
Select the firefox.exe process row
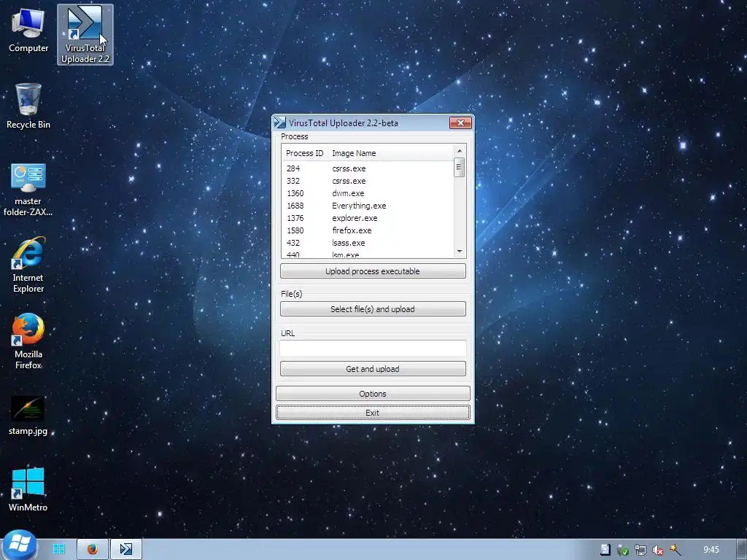click(x=368, y=230)
